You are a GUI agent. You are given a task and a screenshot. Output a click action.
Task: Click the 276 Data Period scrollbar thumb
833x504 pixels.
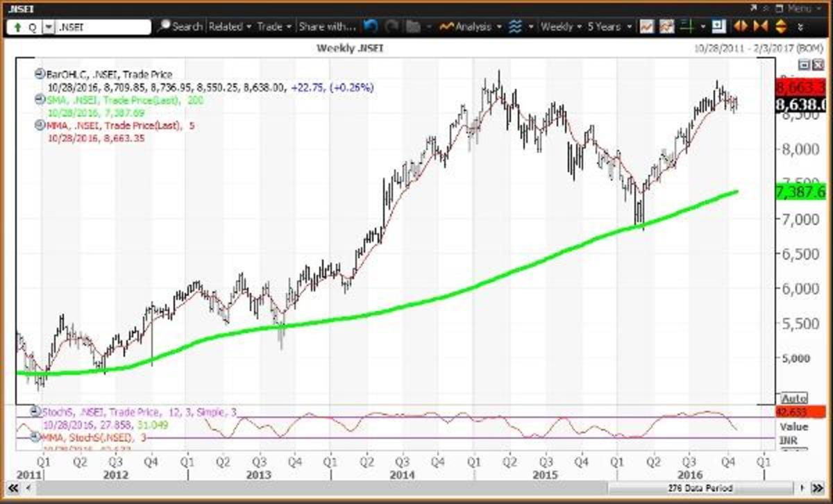click(701, 487)
